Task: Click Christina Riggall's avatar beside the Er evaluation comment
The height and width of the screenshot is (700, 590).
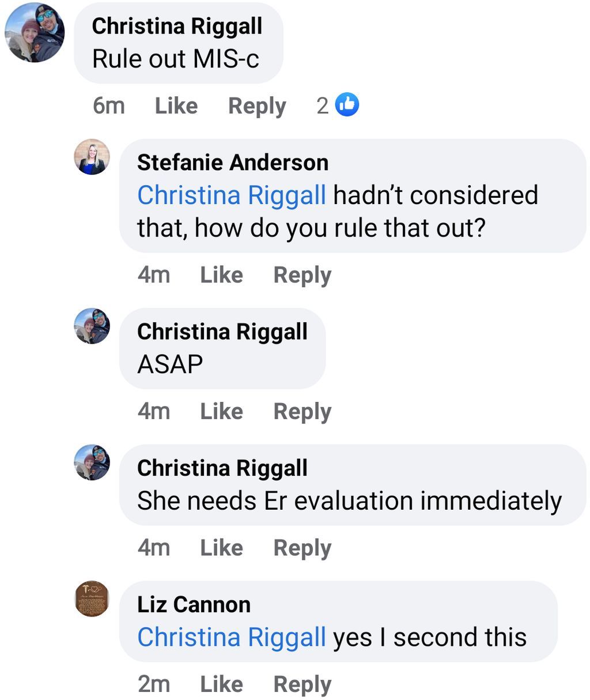Action: point(92,462)
